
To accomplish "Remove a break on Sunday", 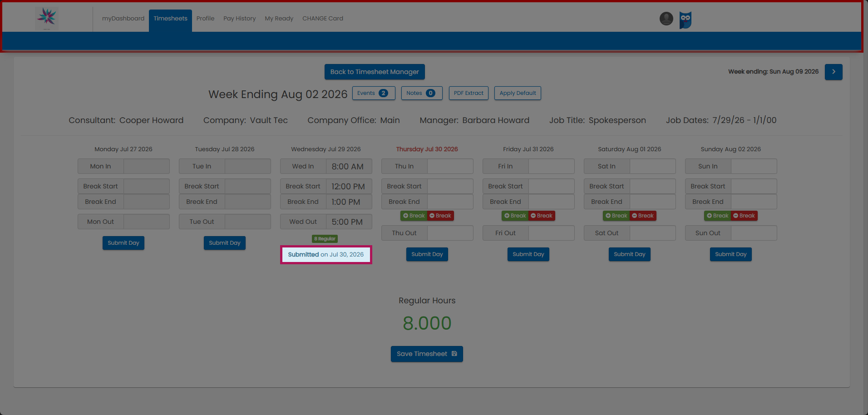I will point(744,216).
